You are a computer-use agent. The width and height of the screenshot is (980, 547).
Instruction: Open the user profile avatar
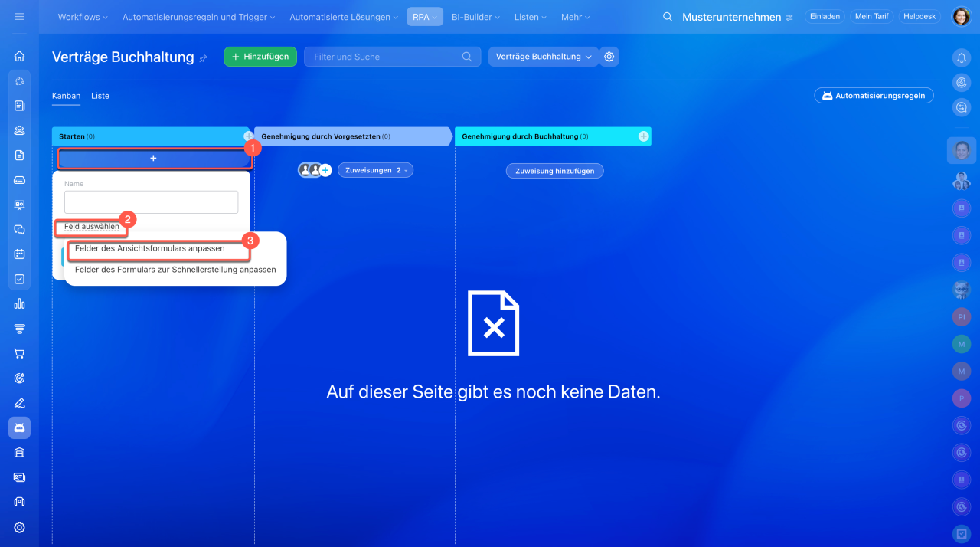(961, 17)
